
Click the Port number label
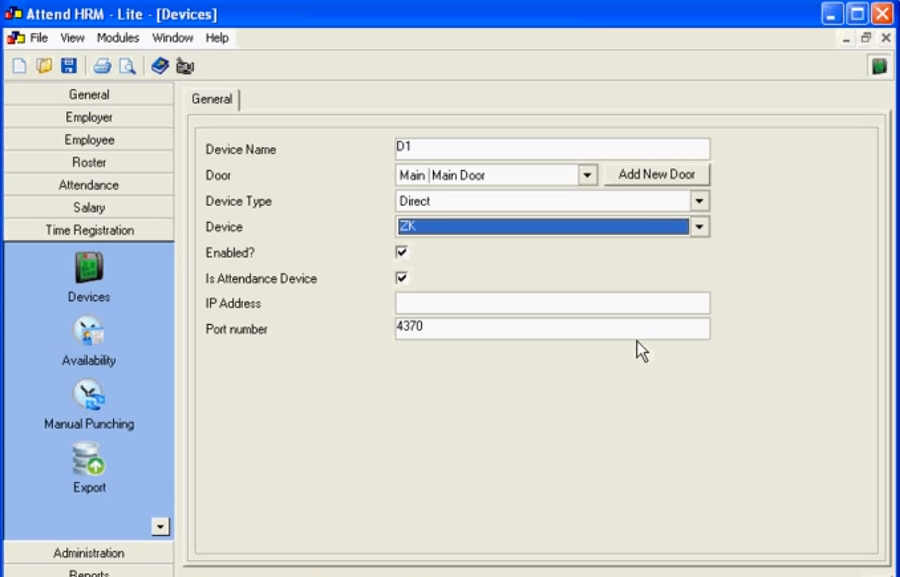coord(236,329)
